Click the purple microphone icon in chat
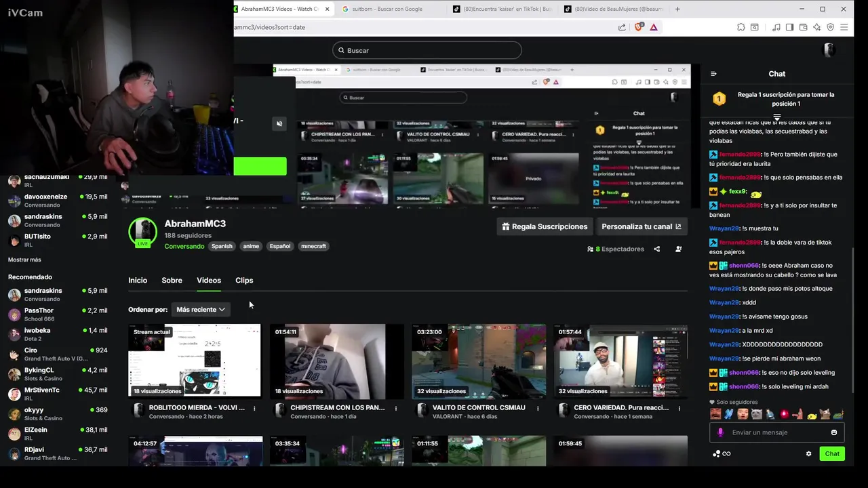This screenshot has width=868, height=488. (720, 432)
